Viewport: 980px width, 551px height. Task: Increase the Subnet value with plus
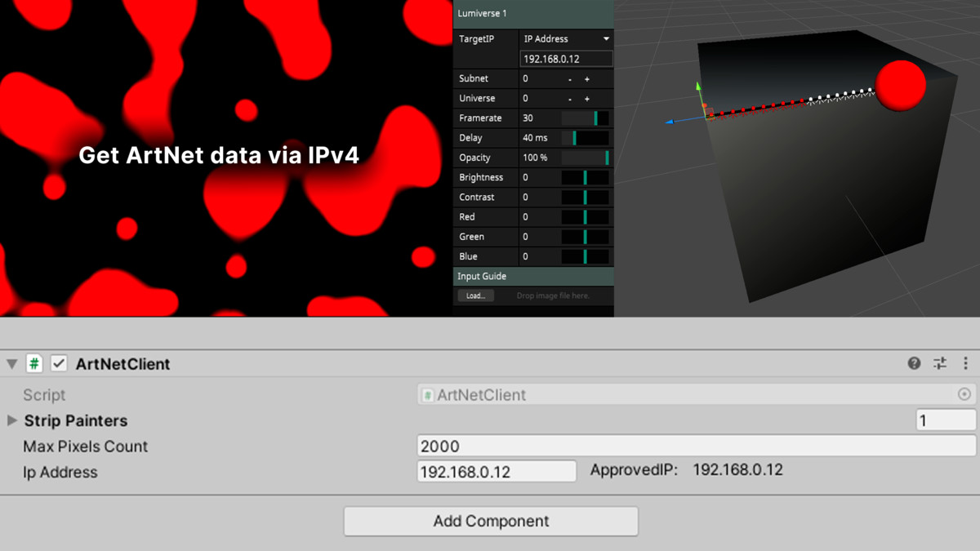click(x=586, y=79)
